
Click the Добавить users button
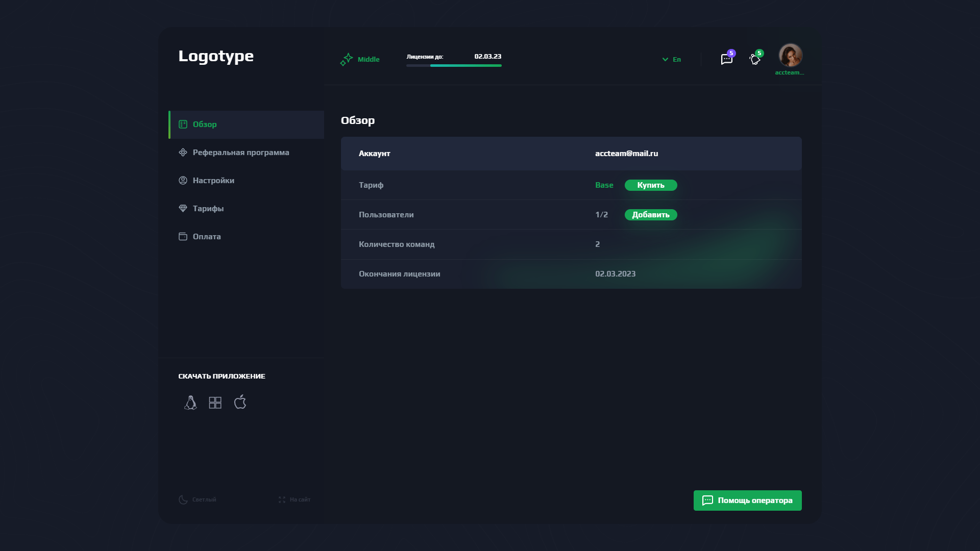point(651,215)
